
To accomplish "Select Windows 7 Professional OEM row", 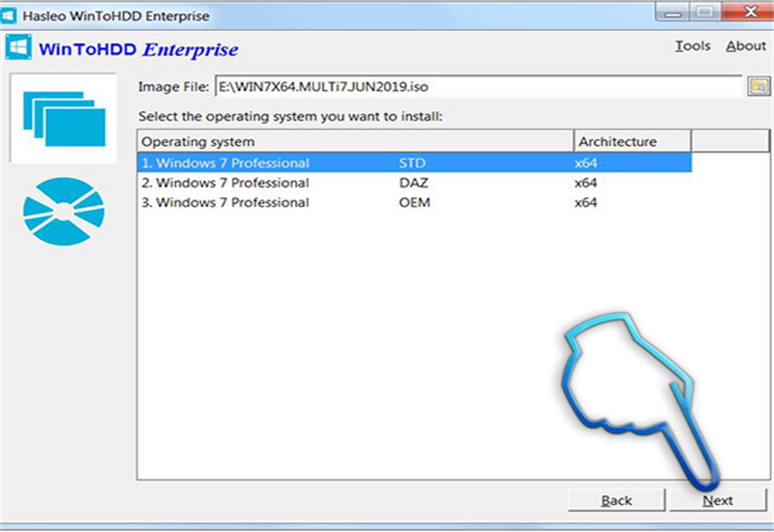I will coord(414,202).
